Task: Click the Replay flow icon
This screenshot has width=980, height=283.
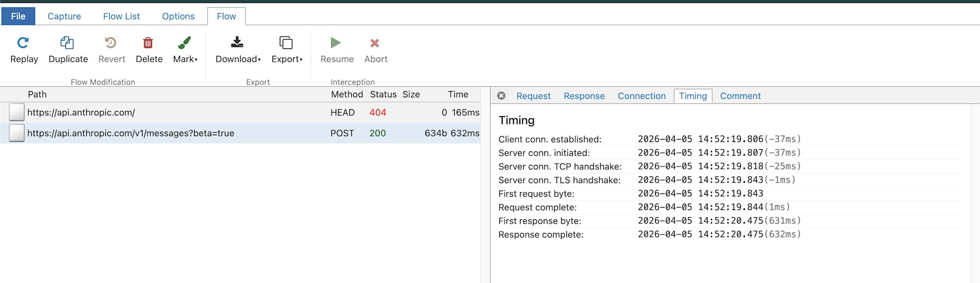Action: 23,43
